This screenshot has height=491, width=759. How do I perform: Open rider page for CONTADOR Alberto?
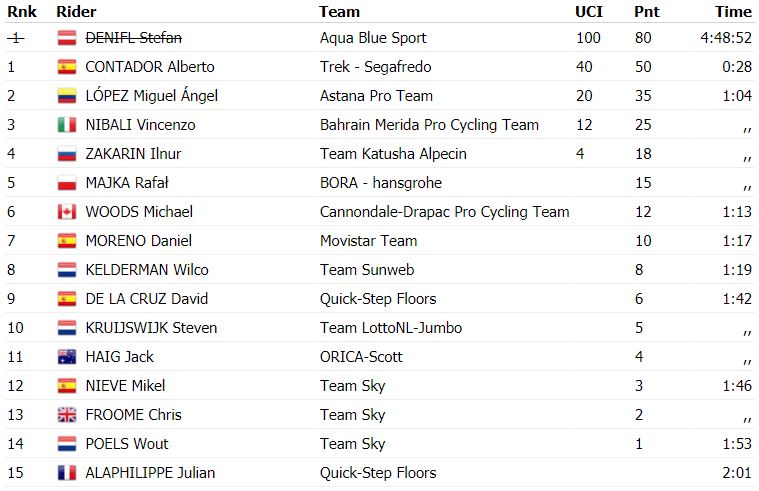point(150,67)
